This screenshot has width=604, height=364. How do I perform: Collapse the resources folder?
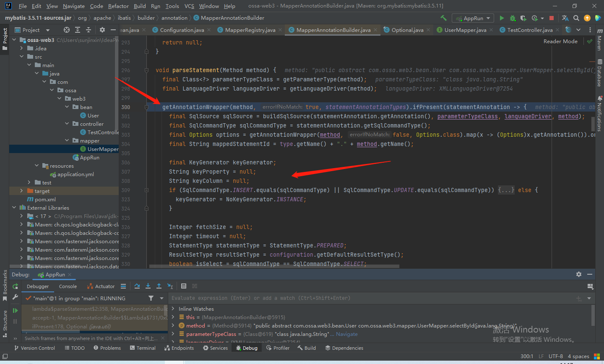coord(36,166)
